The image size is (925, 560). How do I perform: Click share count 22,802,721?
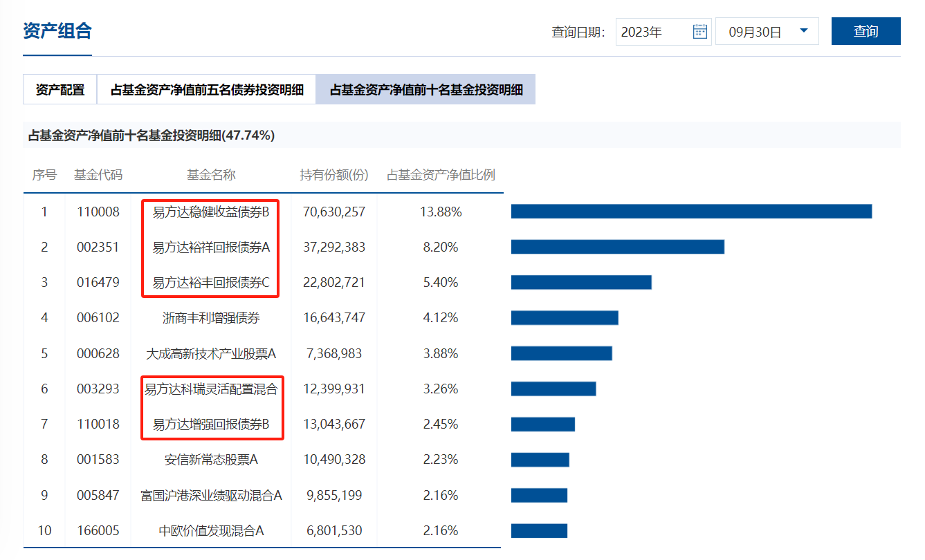[x=334, y=283]
